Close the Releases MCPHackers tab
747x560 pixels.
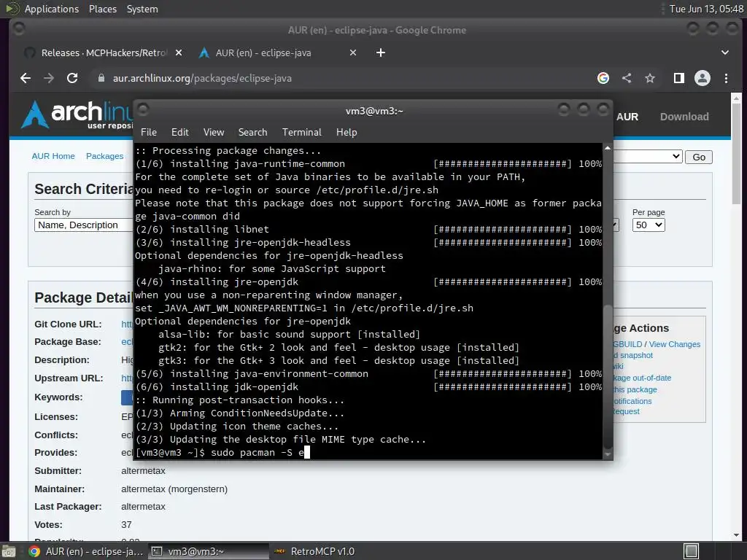[x=179, y=52]
